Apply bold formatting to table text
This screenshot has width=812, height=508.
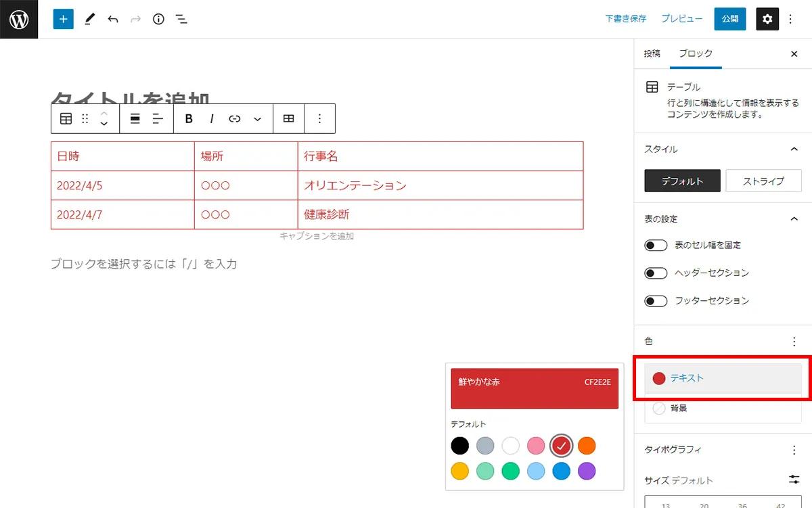[188, 118]
